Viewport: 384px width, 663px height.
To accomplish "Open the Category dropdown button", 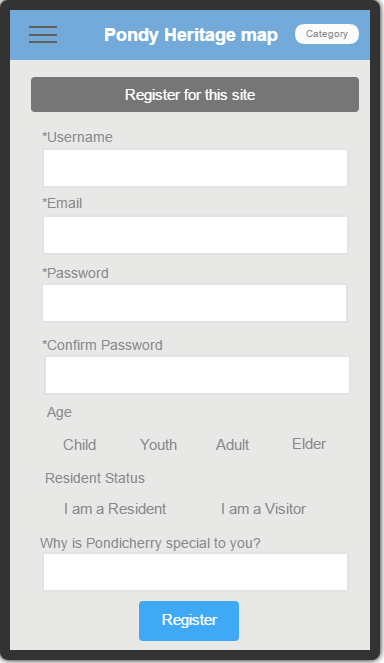I will [x=326, y=34].
